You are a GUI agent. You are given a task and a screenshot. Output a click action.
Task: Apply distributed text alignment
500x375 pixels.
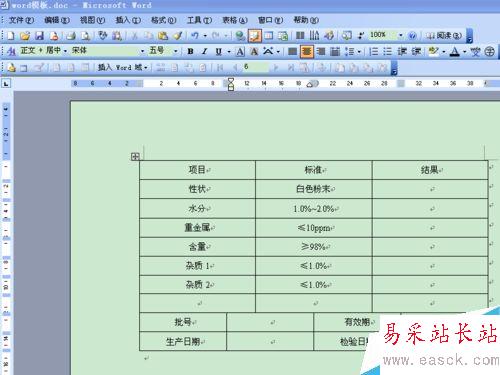point(335,51)
